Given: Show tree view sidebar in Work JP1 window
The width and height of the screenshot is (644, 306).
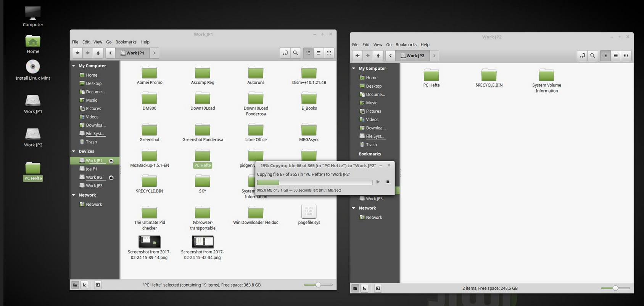Looking at the screenshot, I should (85, 285).
